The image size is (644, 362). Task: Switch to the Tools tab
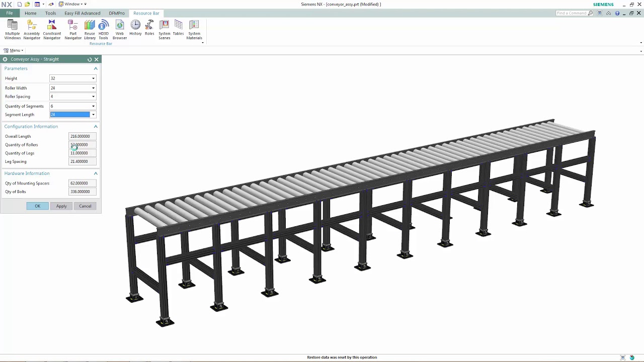tap(51, 13)
